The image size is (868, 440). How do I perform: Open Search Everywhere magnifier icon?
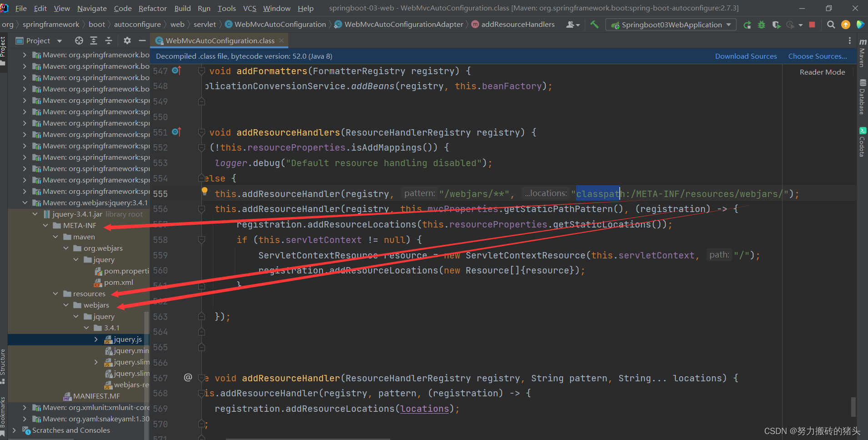point(831,25)
